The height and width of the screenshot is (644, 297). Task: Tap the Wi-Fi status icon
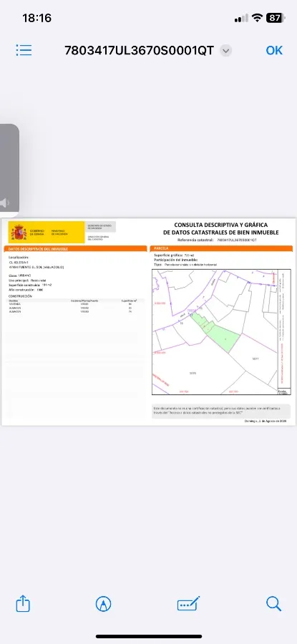coord(258,18)
